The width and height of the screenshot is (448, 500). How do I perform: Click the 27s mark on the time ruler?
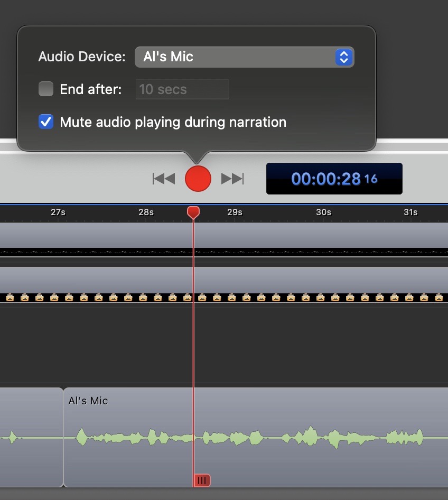(58, 212)
